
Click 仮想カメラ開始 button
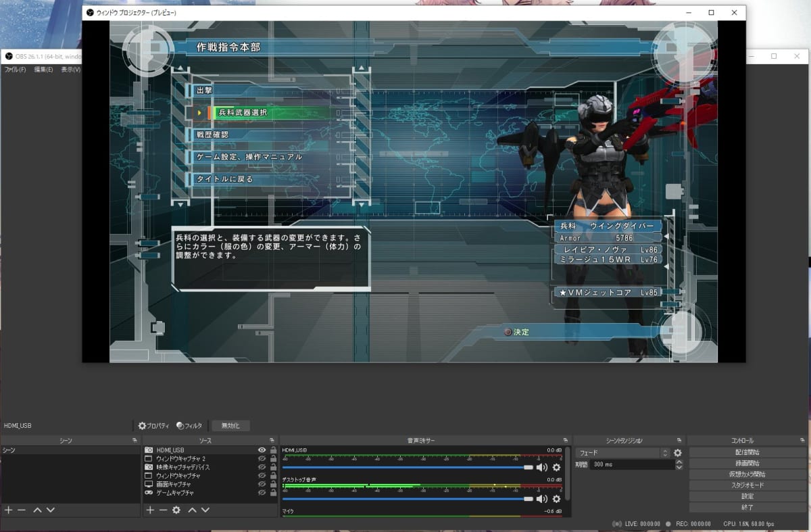coord(747,474)
